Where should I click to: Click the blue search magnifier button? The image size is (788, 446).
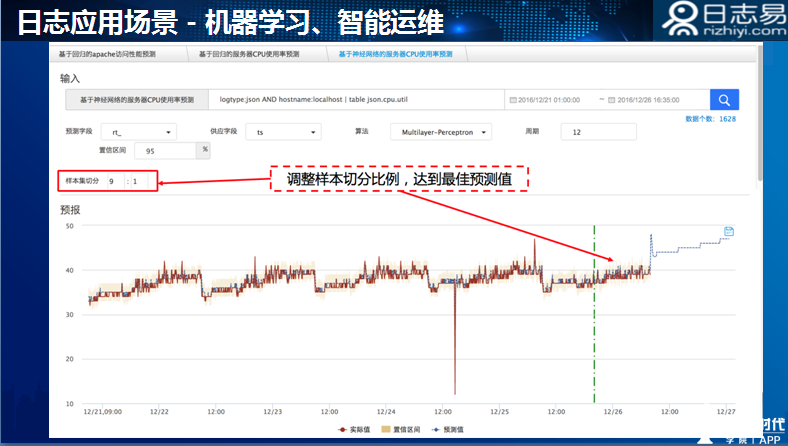point(724,100)
